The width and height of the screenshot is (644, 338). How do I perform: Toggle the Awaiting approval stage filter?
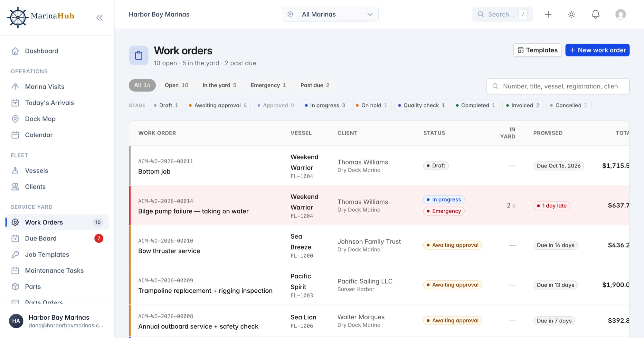218,105
